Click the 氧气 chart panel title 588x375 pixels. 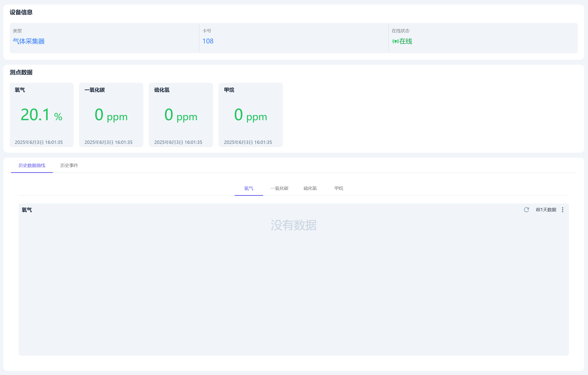pyautogui.click(x=27, y=210)
